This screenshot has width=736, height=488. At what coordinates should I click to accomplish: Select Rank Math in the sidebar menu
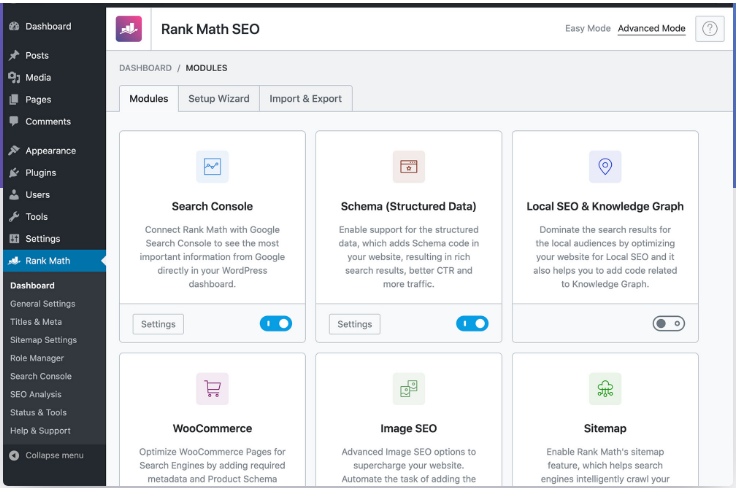point(54,261)
